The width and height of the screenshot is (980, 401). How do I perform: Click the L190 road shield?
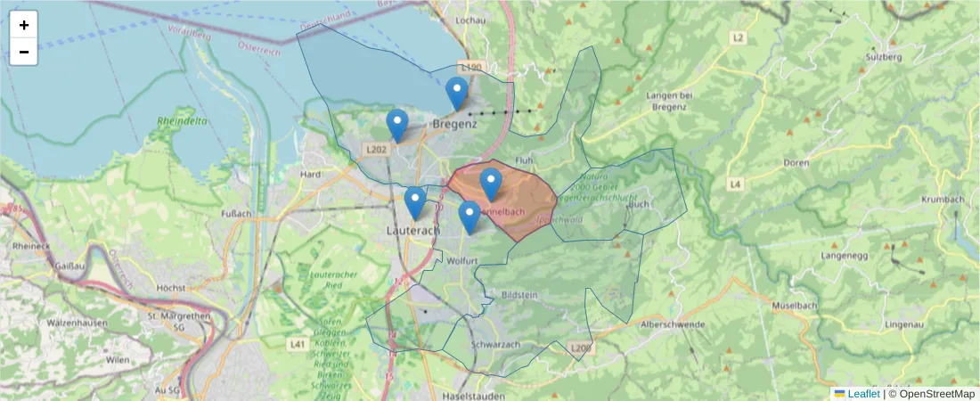471,66
